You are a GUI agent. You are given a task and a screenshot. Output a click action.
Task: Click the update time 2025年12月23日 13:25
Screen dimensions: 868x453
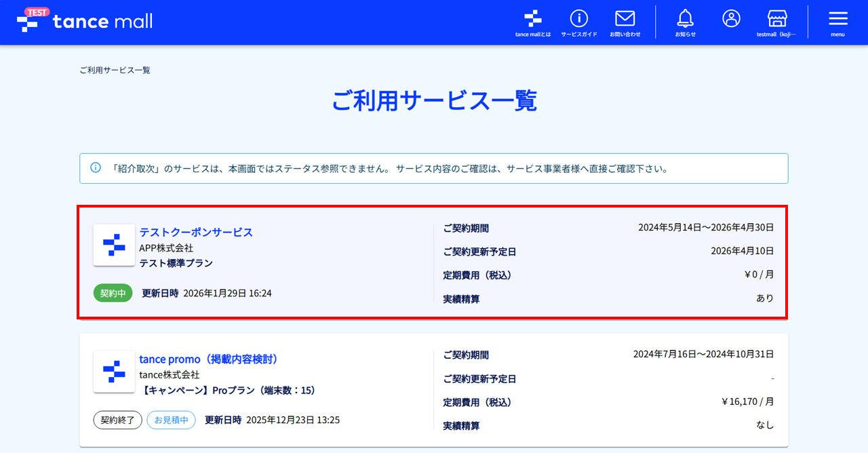pyautogui.click(x=293, y=420)
